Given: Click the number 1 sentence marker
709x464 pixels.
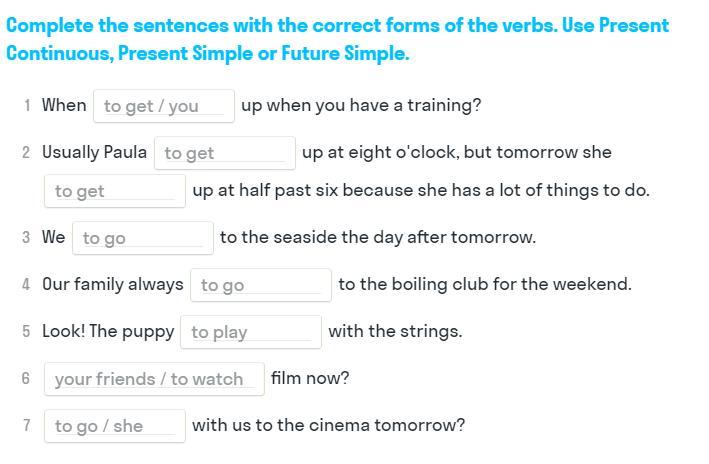Looking at the screenshot, I should click(27, 106).
